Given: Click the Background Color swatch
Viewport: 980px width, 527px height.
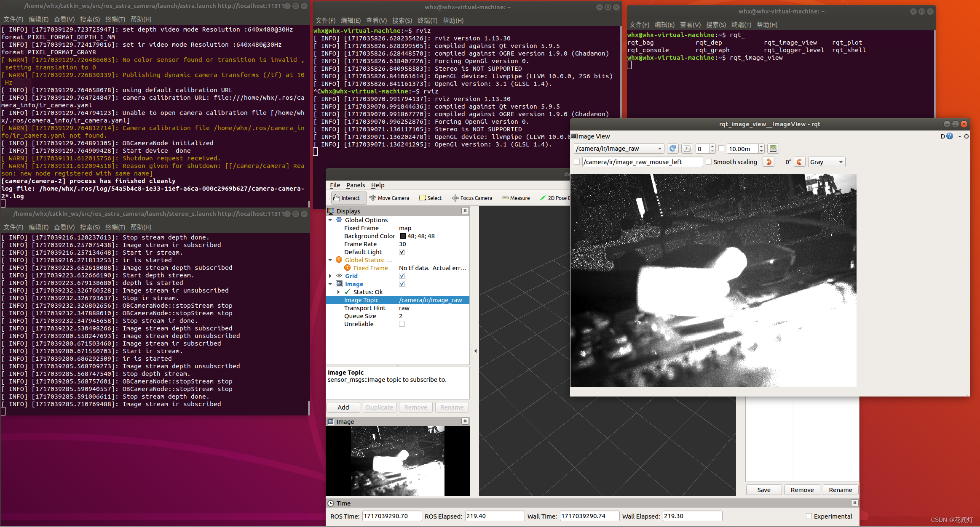Looking at the screenshot, I should [x=403, y=236].
